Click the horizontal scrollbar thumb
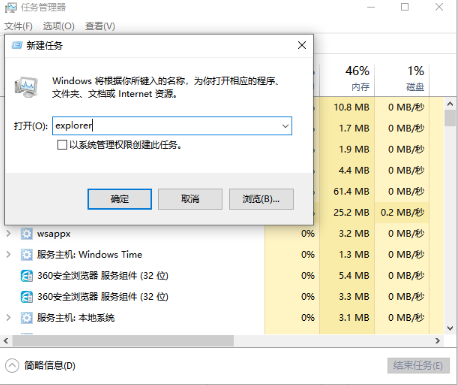The image size is (458, 385). (x=123, y=341)
